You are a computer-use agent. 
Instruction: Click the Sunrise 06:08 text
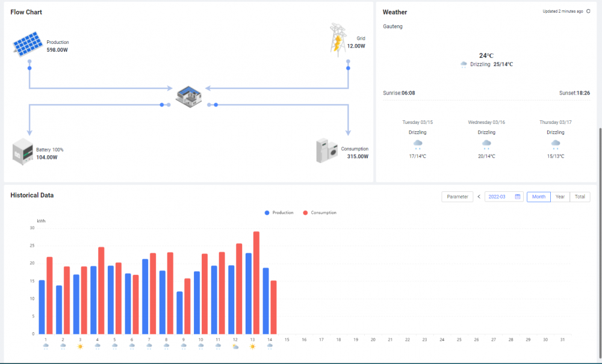[x=399, y=93]
